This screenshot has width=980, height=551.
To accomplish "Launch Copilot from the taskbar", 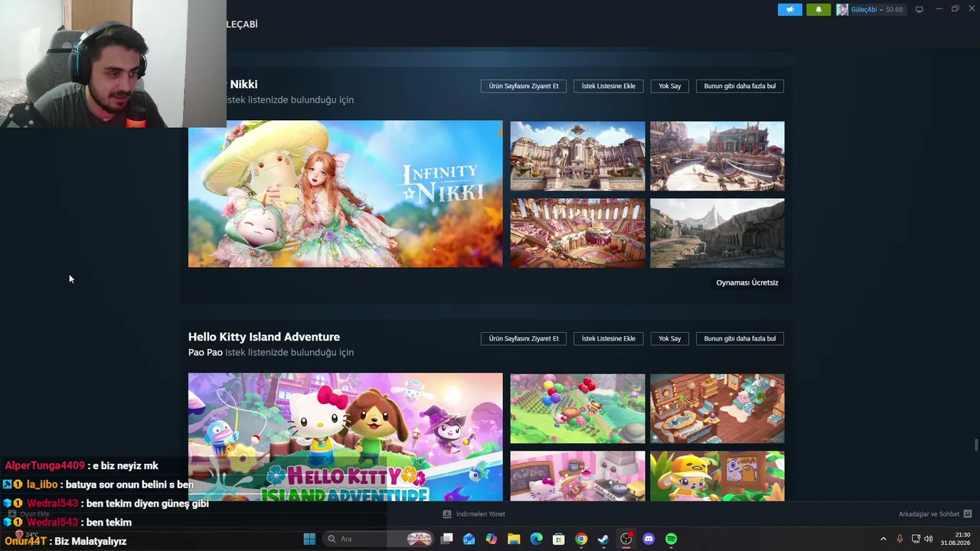I will pos(492,539).
